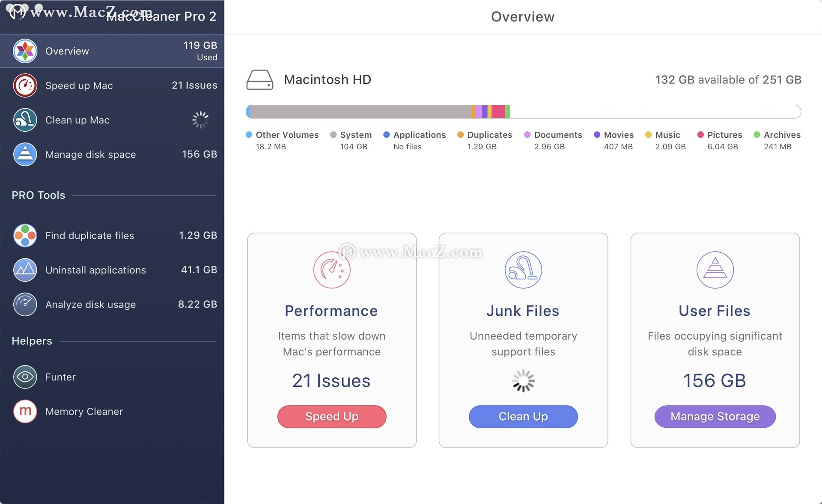Click the Memory Cleaner 'm' icon
This screenshot has height=504, width=822.
(x=25, y=411)
